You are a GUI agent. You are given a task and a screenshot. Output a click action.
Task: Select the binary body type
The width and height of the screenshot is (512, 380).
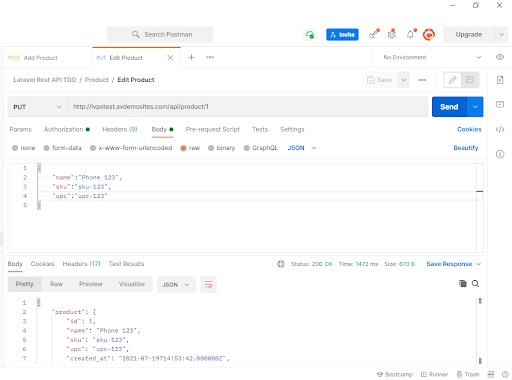coord(221,148)
